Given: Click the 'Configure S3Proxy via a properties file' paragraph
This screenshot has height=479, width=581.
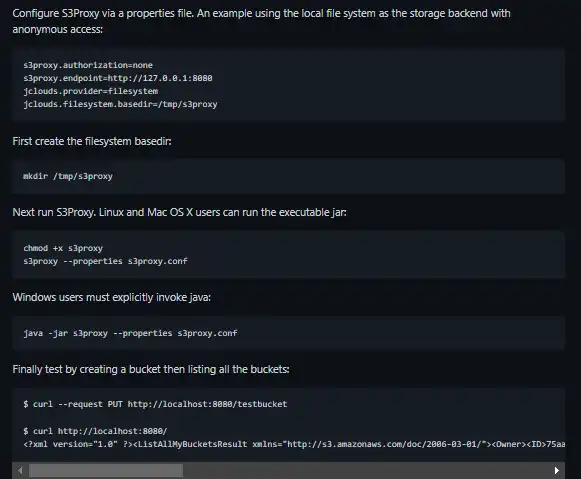Looking at the screenshot, I should click(261, 21).
